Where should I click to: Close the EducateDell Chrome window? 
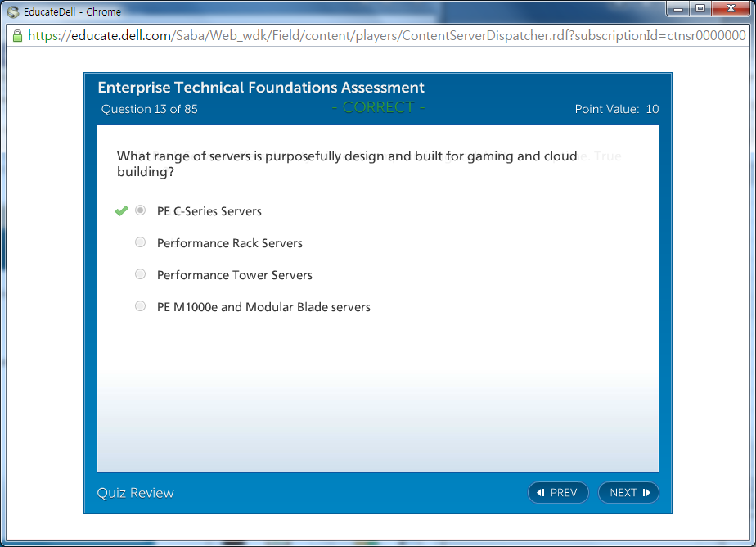coord(729,9)
